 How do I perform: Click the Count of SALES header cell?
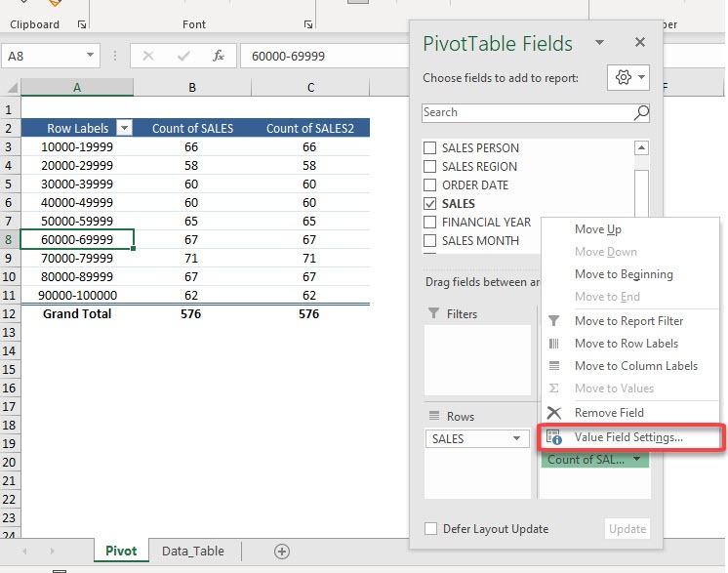tap(192, 128)
